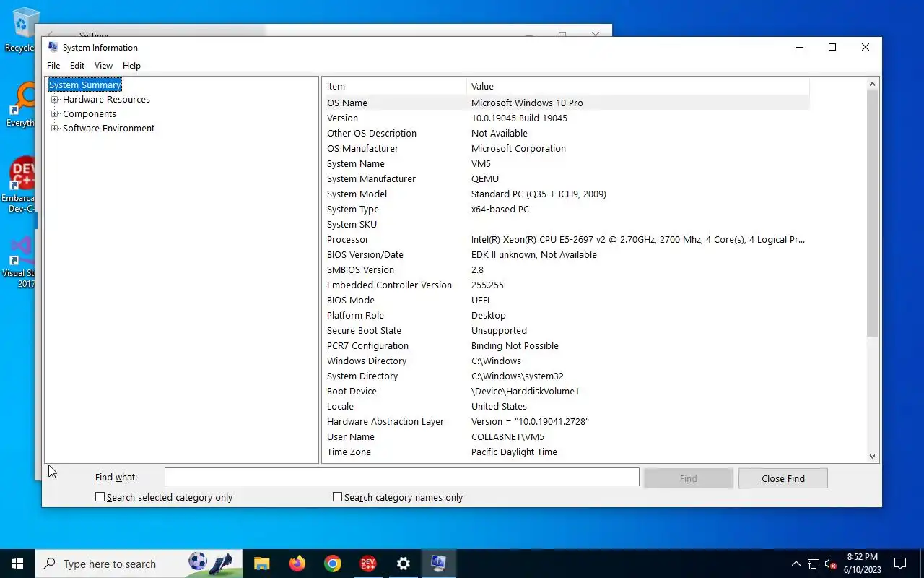Open the File menu
This screenshot has width=924, height=578.
[x=53, y=66]
